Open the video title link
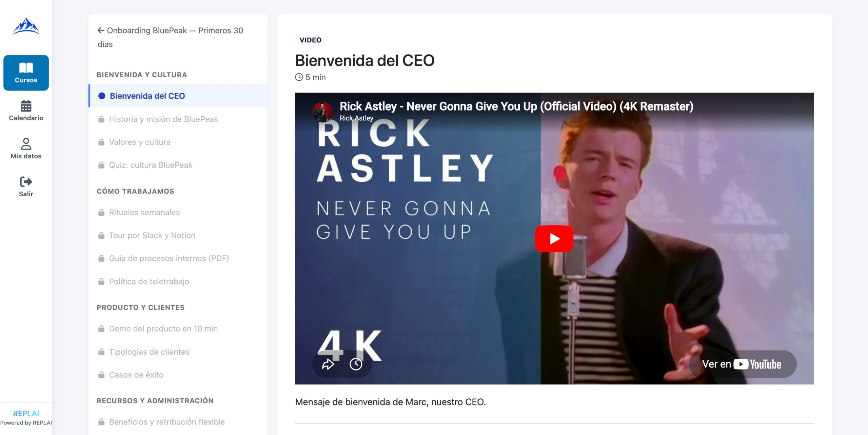 (516, 106)
